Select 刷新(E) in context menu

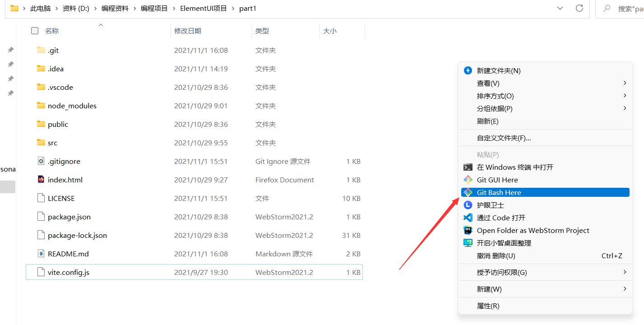545,121
